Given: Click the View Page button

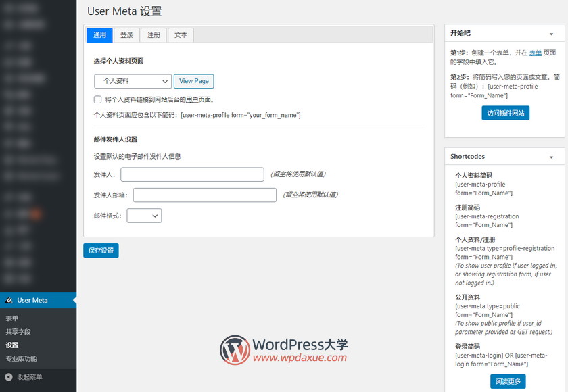Looking at the screenshot, I should (194, 81).
